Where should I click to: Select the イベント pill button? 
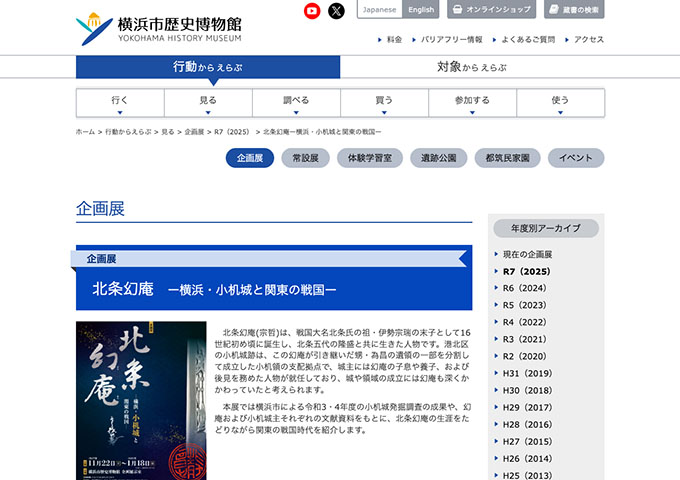[576, 158]
